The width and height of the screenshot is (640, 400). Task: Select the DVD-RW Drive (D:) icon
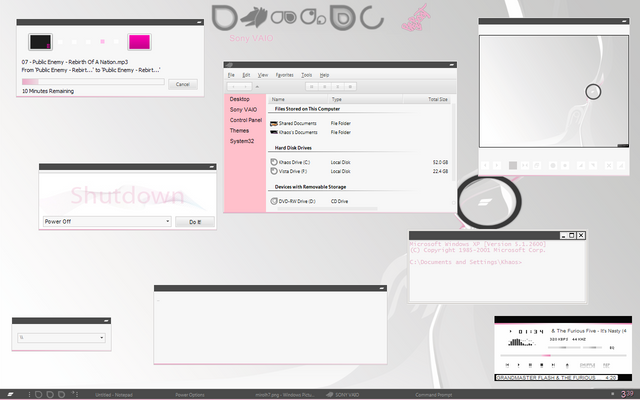pyautogui.click(x=274, y=201)
